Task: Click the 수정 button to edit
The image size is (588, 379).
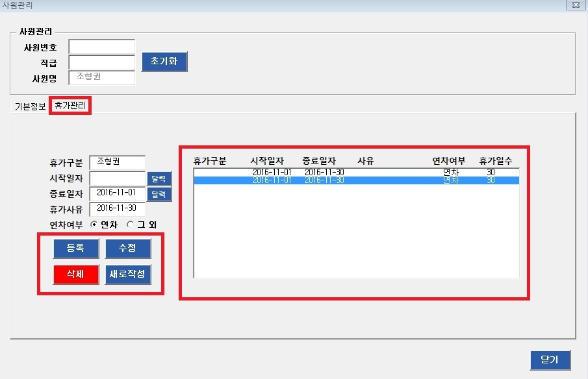Action: [127, 248]
